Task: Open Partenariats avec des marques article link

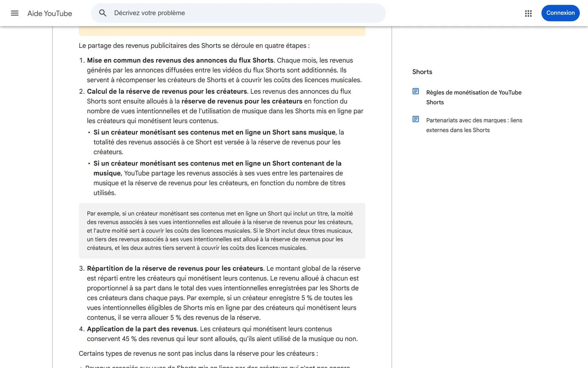Action: (x=474, y=125)
